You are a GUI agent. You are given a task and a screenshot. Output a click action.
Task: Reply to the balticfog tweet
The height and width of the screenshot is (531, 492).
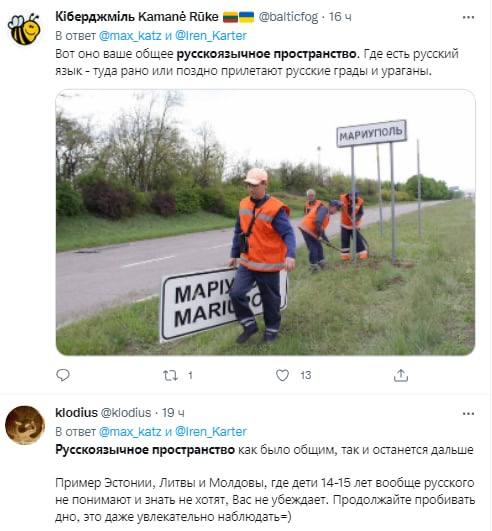pyautogui.click(x=63, y=375)
